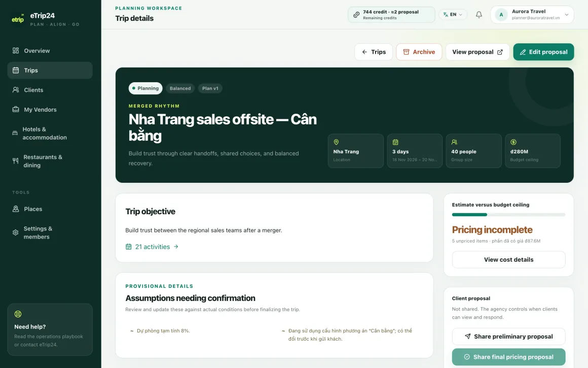Open My Vendors section

[50, 109]
